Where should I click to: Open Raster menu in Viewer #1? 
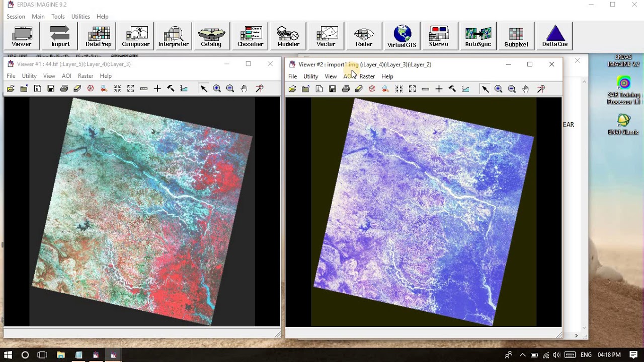[86, 76]
